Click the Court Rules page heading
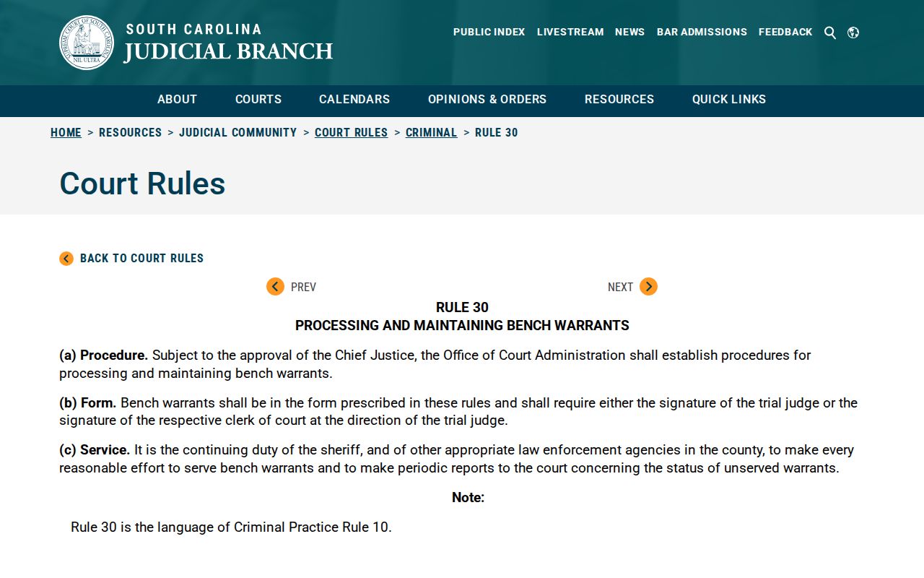 pyautogui.click(x=142, y=184)
